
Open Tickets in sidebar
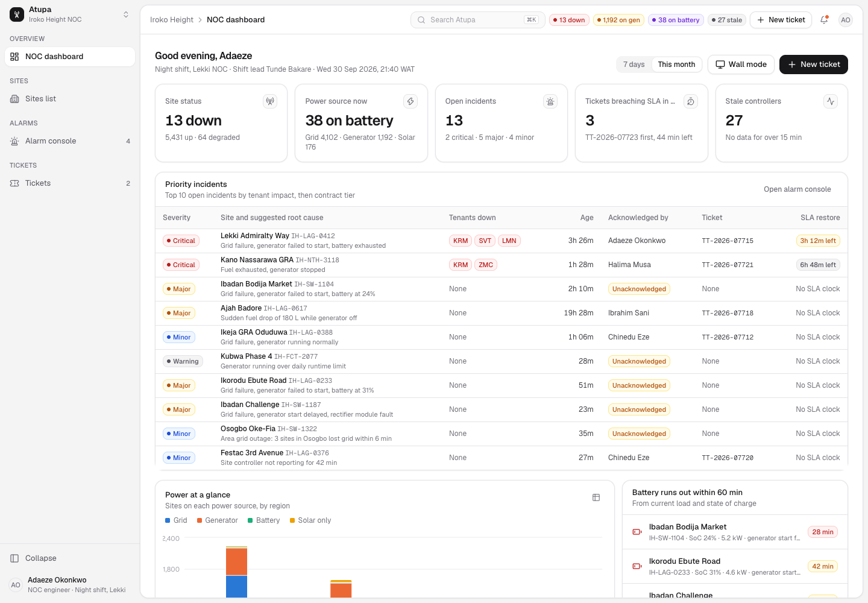tap(70, 183)
